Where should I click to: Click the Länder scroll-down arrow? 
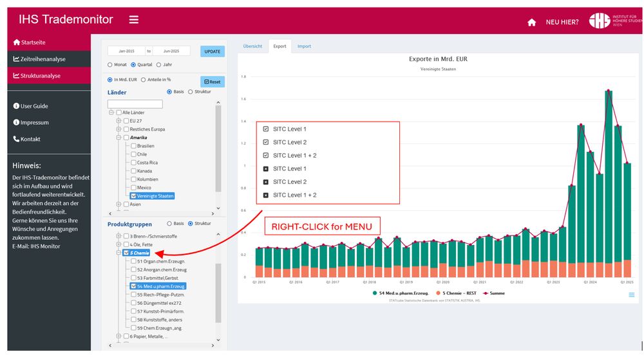point(218,208)
